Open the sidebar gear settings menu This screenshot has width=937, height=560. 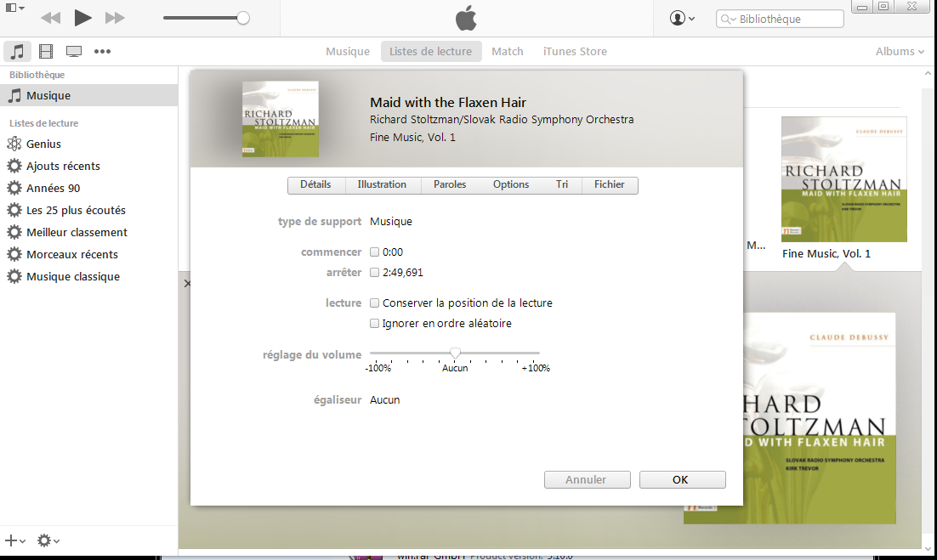(x=48, y=541)
